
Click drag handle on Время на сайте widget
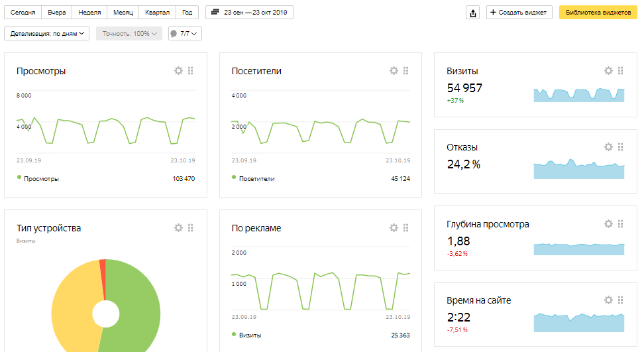coord(621,300)
